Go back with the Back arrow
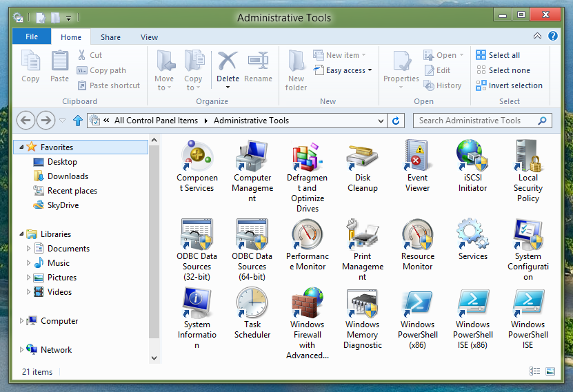This screenshot has width=573, height=392. (26, 121)
